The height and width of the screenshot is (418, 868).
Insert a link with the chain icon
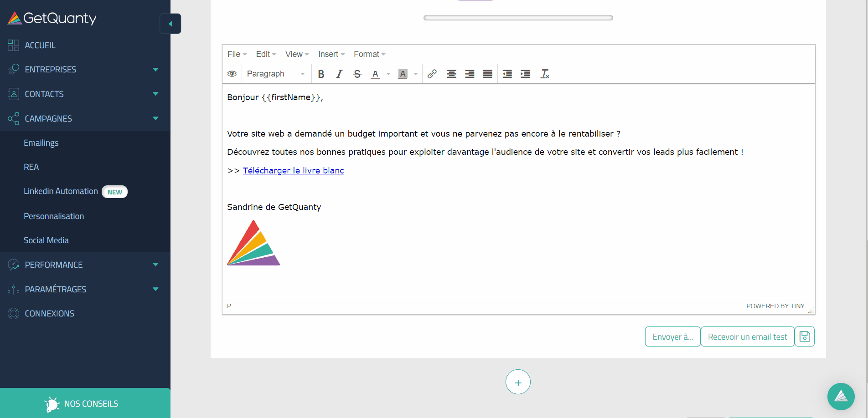click(432, 74)
